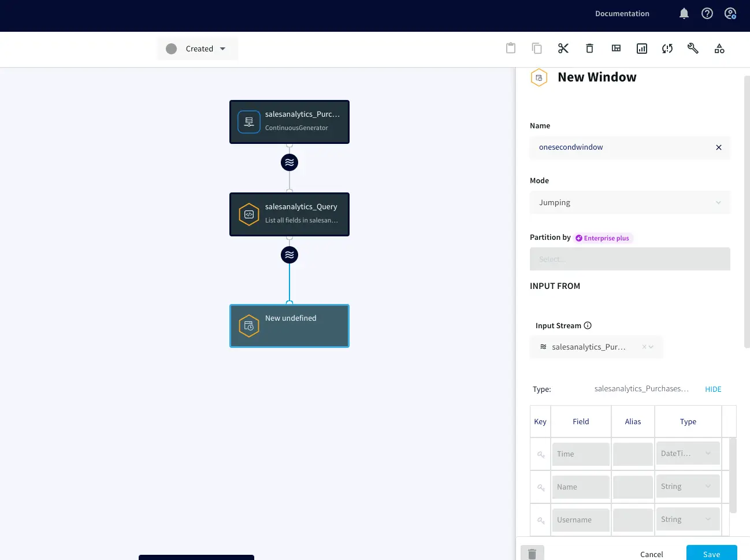The image size is (750, 560).
Task: Click the HIDE link next to Type
Action: (713, 390)
